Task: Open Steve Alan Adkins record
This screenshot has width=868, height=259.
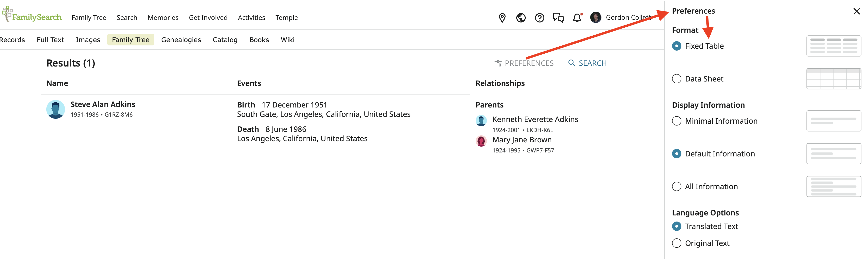Action: [103, 104]
